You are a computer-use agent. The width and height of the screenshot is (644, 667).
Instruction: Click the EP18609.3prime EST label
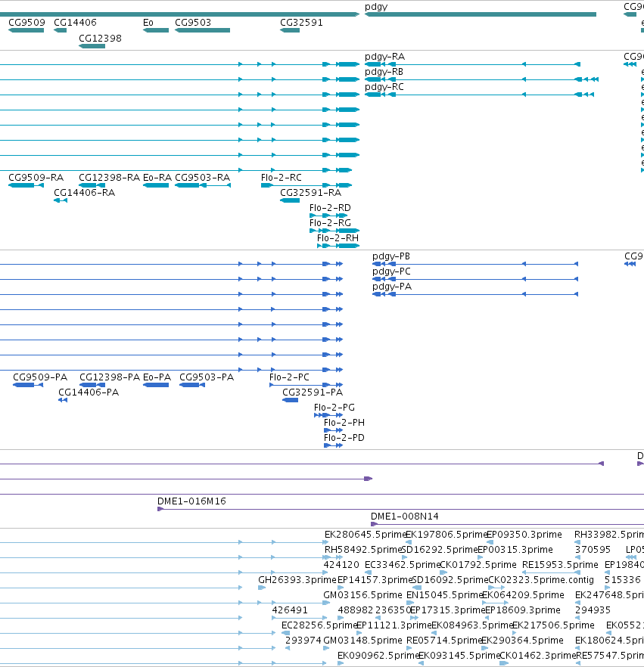pyautogui.click(x=523, y=610)
